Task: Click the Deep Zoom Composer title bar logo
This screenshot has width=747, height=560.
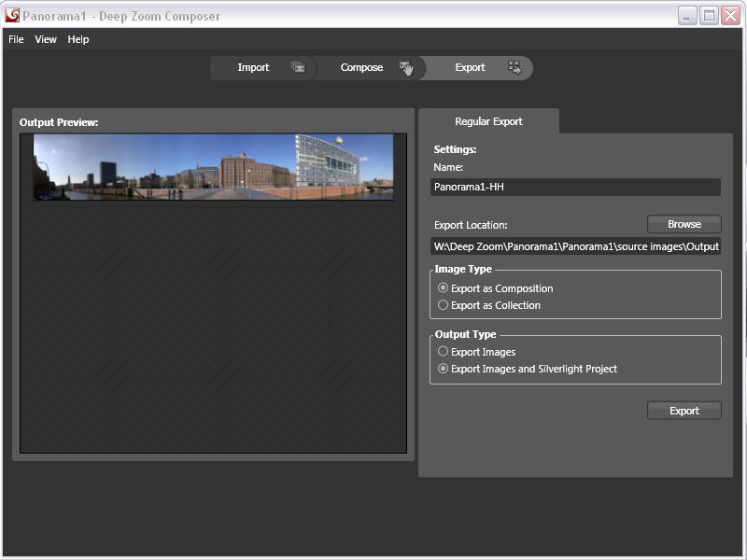Action: coord(12,15)
